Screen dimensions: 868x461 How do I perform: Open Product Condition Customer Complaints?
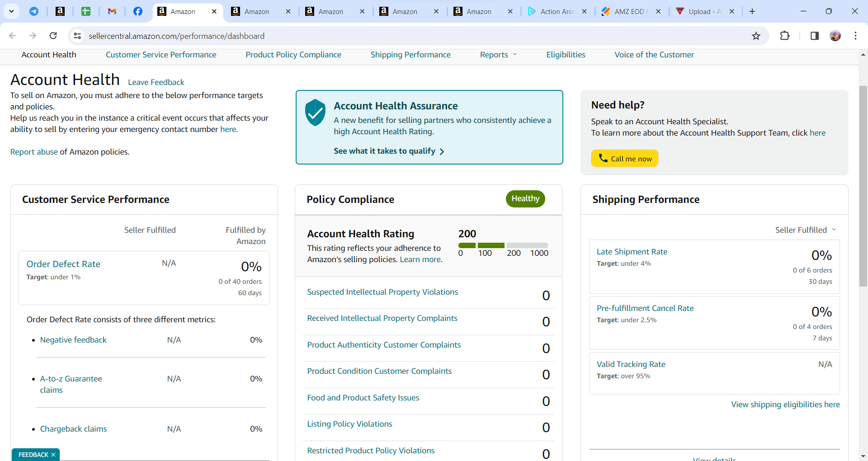click(379, 371)
